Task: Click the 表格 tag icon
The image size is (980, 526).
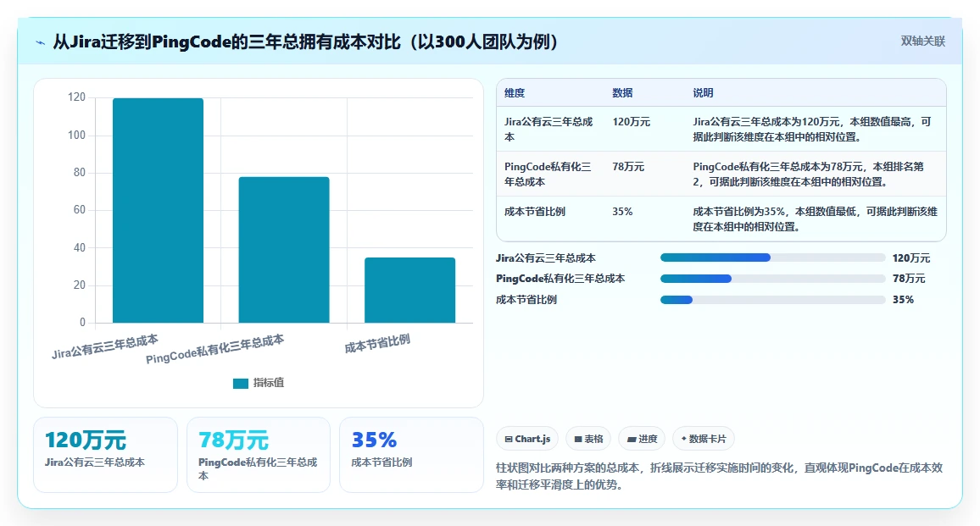Action: pos(578,439)
